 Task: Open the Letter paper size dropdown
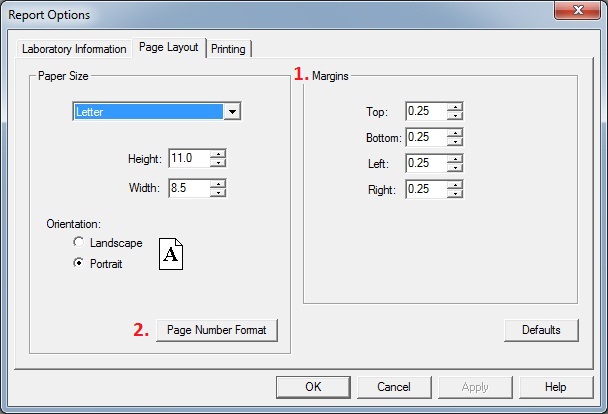coord(232,112)
